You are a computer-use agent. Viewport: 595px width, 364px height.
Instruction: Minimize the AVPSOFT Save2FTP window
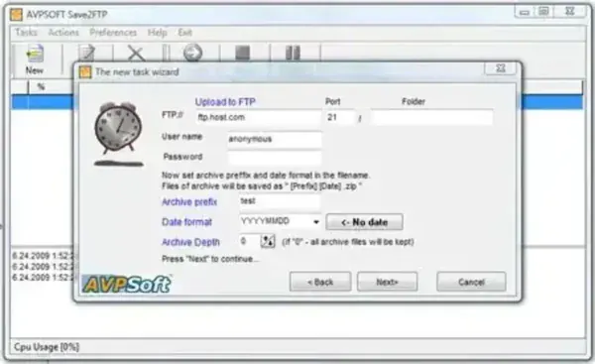coord(525,12)
